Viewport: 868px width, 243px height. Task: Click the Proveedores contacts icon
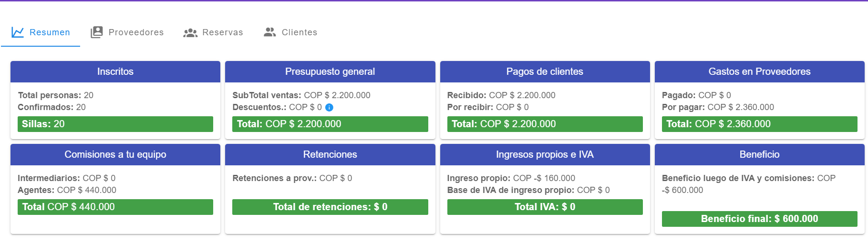tap(97, 32)
